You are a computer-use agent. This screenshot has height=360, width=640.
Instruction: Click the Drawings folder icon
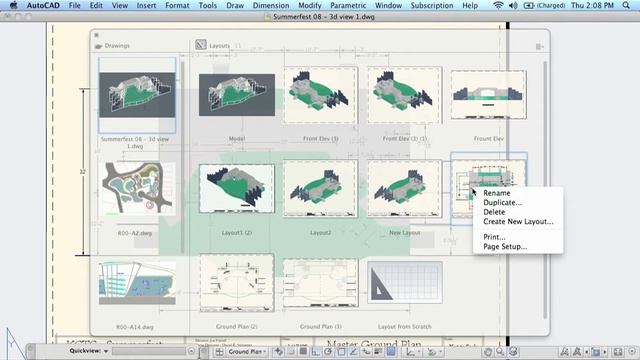pos(98,46)
